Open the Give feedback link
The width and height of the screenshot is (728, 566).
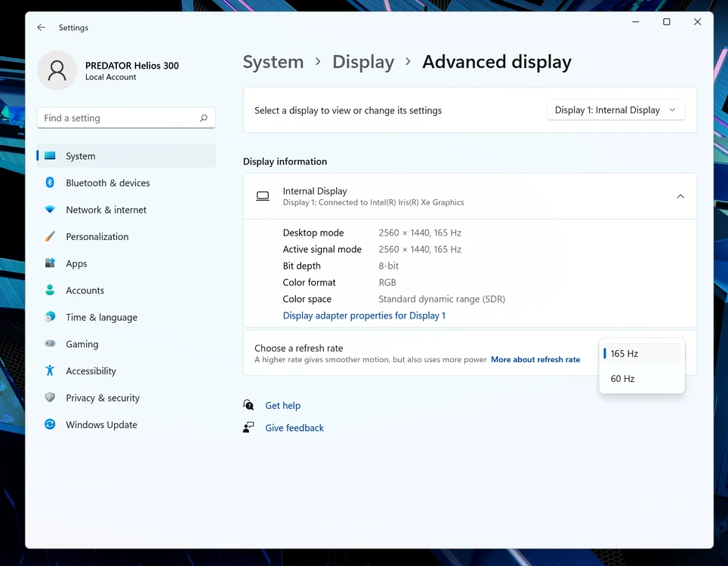tap(295, 428)
